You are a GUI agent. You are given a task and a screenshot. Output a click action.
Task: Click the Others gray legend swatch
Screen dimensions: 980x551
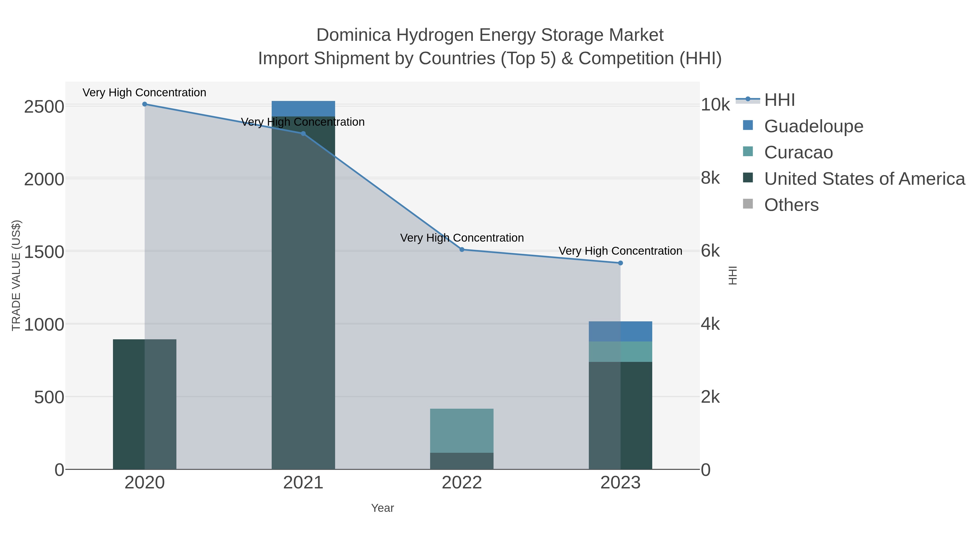click(x=748, y=204)
